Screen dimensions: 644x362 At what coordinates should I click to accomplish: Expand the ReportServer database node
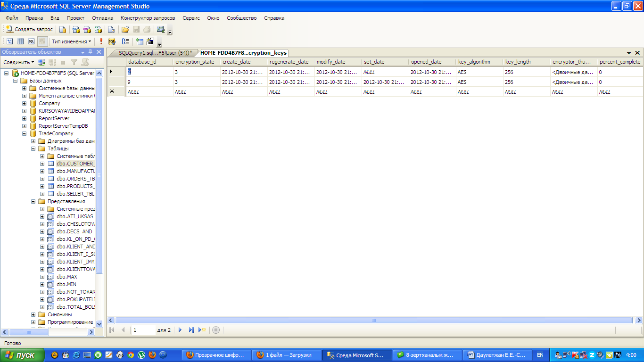point(25,118)
